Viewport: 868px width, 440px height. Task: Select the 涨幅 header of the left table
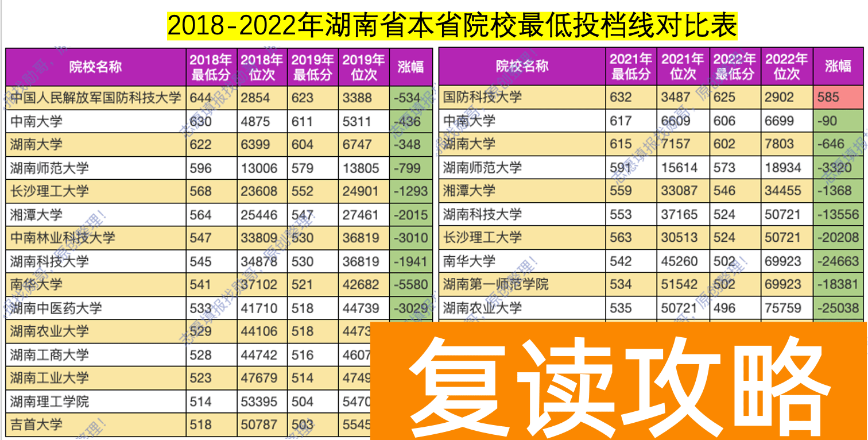pyautogui.click(x=411, y=66)
